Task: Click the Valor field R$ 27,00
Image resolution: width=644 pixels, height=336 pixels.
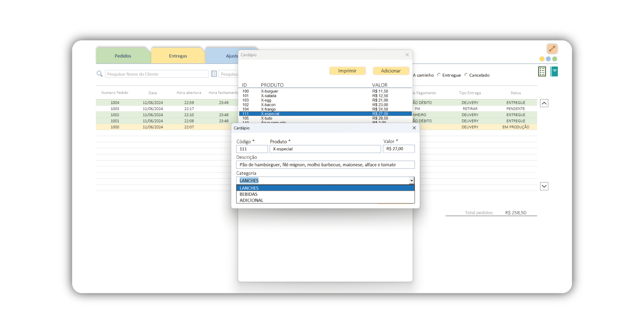Action: [x=399, y=149]
